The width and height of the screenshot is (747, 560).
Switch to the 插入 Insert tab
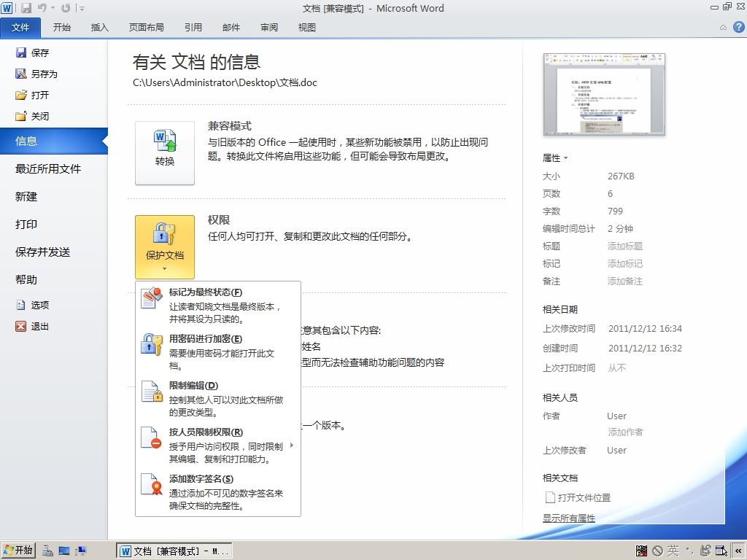[x=99, y=28]
